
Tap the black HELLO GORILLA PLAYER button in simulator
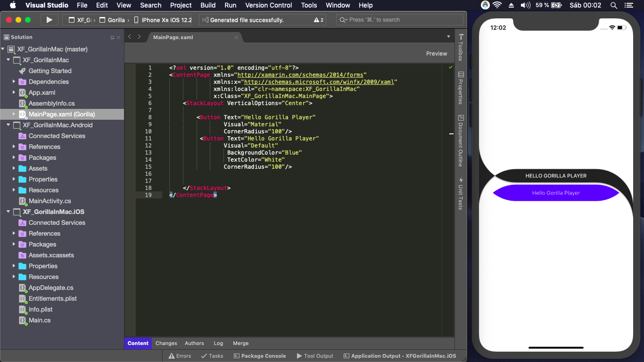[x=556, y=176]
